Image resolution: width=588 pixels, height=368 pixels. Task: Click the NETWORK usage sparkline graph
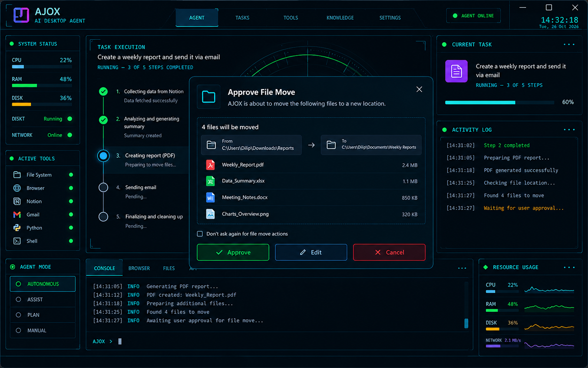tap(549, 345)
